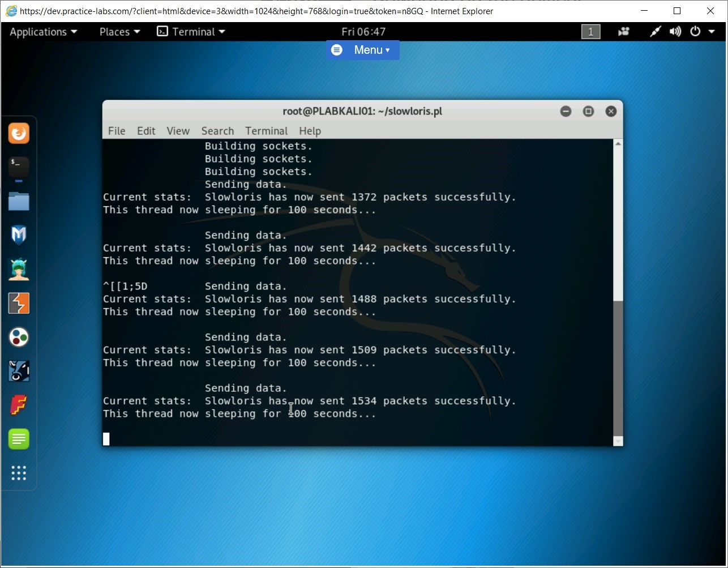Click the power icon in the top bar
Screen dimensions: 728x568
coord(695,32)
